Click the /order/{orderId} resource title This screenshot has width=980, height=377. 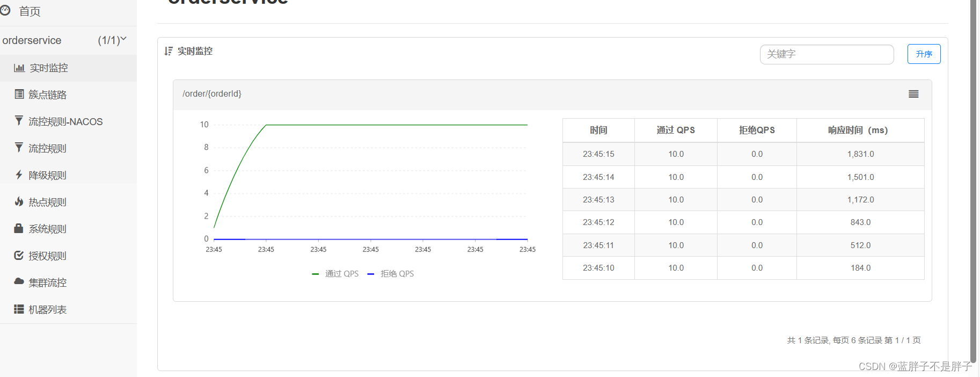(x=212, y=94)
